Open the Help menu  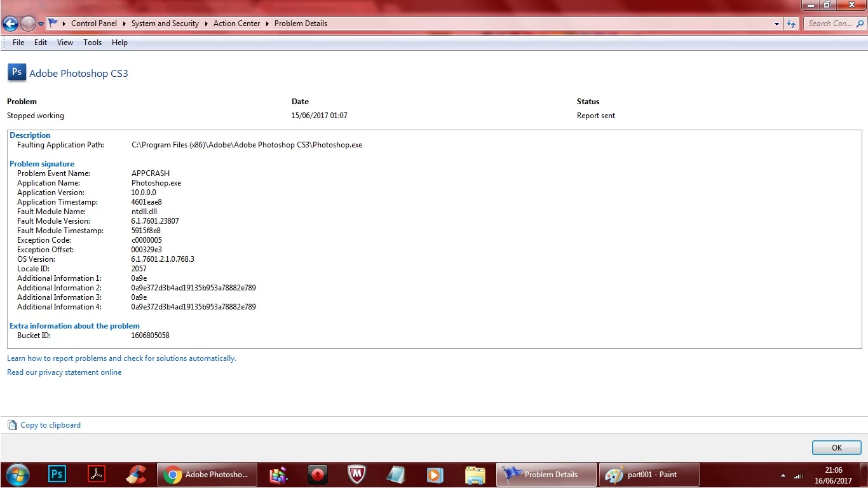coord(119,43)
